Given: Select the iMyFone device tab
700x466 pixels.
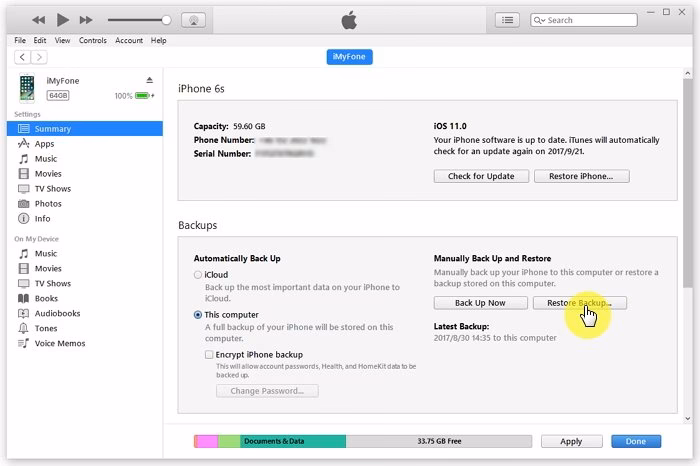Looking at the screenshot, I should (x=349, y=57).
